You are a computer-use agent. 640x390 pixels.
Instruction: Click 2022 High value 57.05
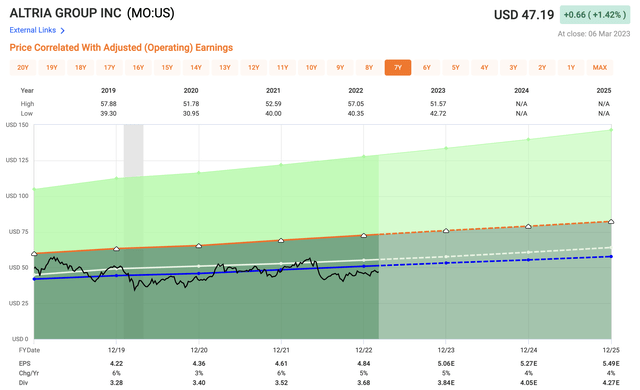356,104
